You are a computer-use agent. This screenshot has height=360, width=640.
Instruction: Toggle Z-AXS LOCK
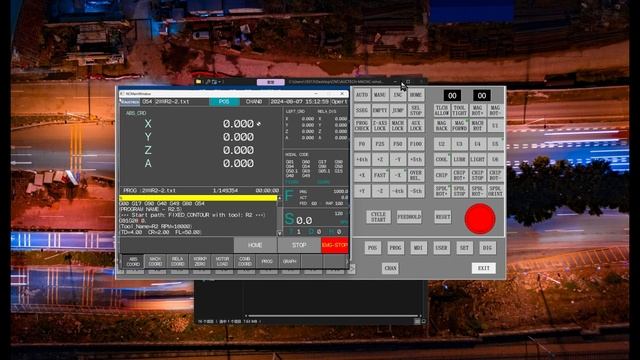pyautogui.click(x=380, y=125)
